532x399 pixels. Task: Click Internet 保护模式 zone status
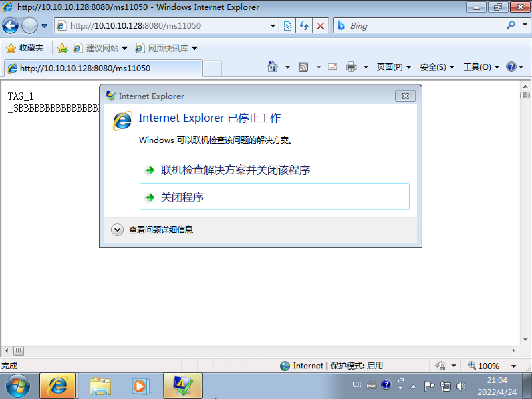(x=331, y=366)
